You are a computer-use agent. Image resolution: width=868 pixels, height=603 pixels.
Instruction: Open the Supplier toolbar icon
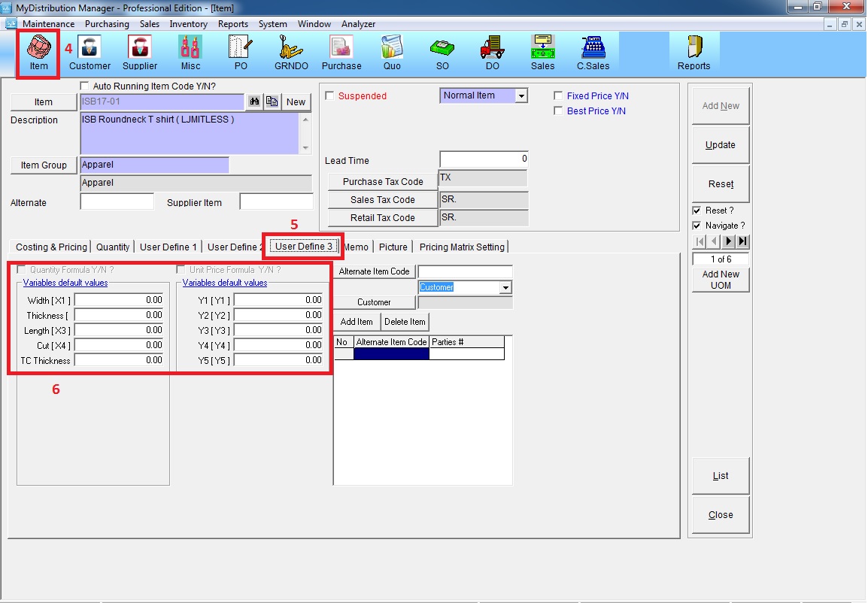(140, 53)
